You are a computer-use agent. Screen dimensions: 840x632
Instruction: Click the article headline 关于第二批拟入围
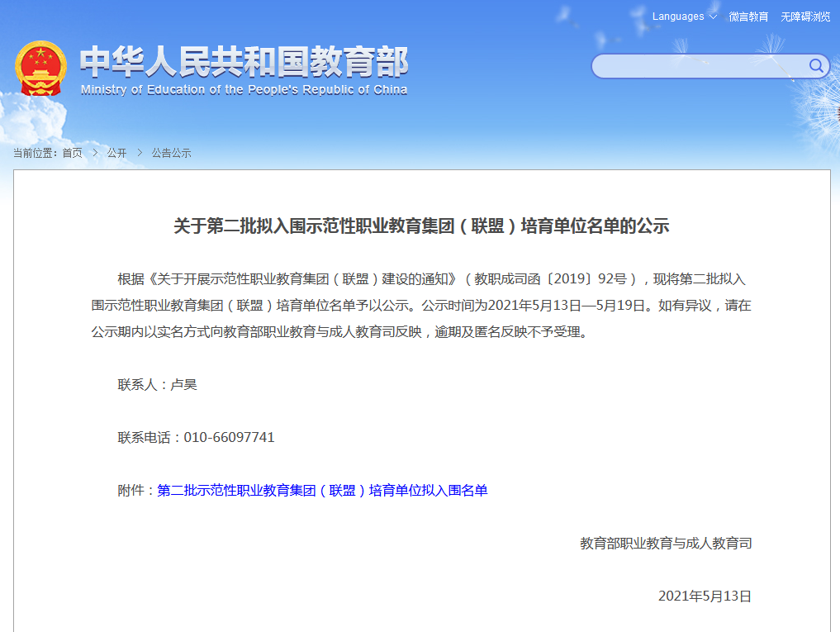point(420,226)
